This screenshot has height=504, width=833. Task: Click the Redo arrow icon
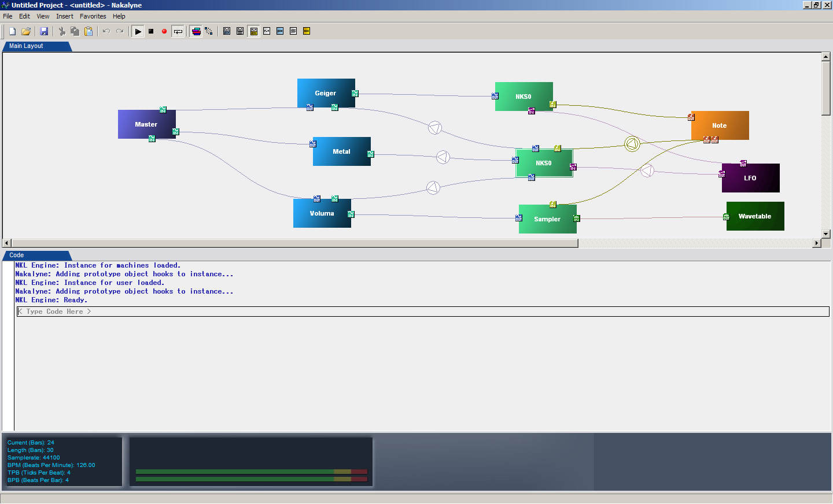(120, 31)
